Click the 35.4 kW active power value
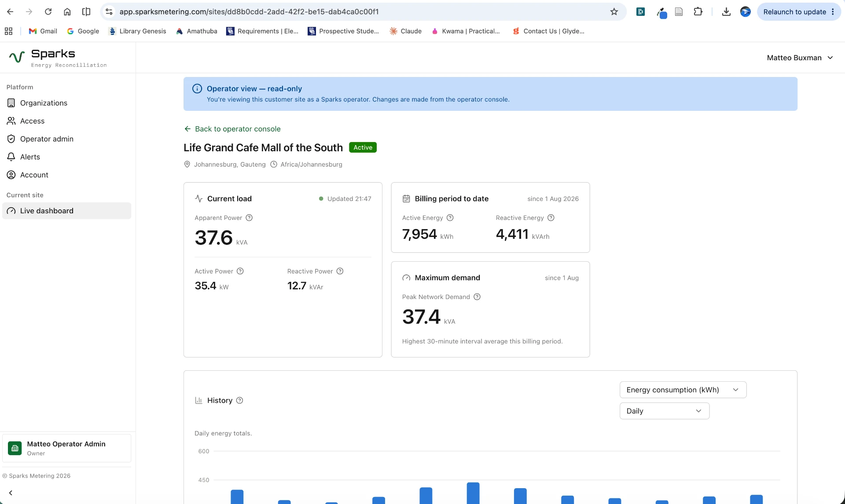The height and width of the screenshot is (504, 845). 212,286
